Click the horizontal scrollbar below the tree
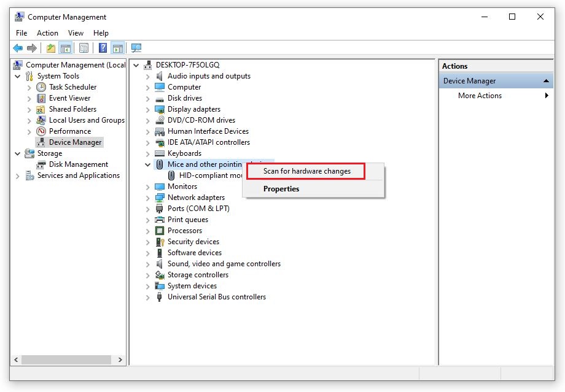565x392 pixels. click(x=68, y=360)
